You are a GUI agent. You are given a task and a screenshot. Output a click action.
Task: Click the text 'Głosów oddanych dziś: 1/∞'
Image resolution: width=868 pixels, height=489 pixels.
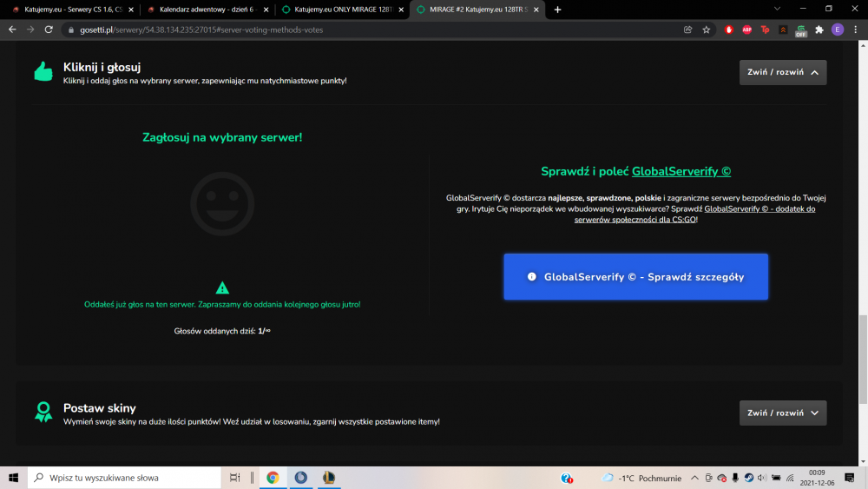pos(222,331)
